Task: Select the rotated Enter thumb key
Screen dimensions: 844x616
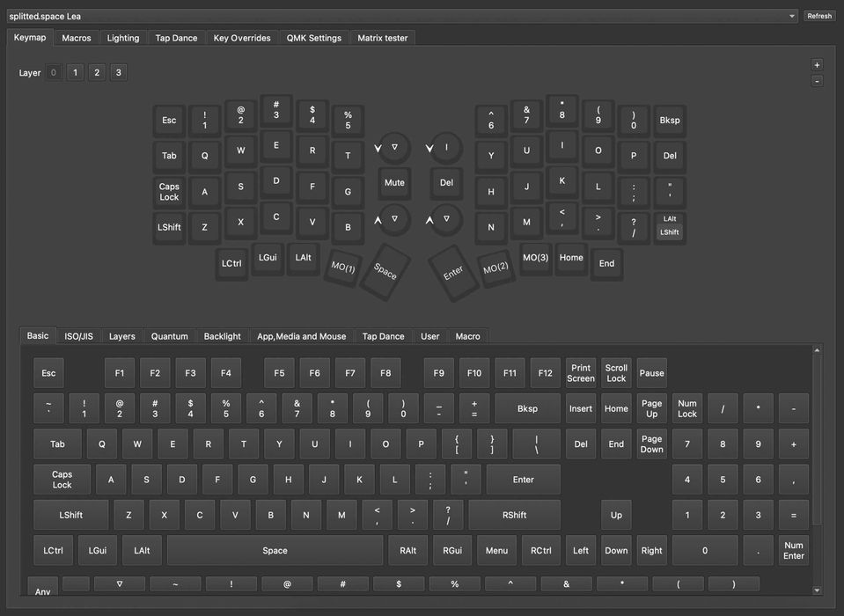Action: tap(453, 273)
